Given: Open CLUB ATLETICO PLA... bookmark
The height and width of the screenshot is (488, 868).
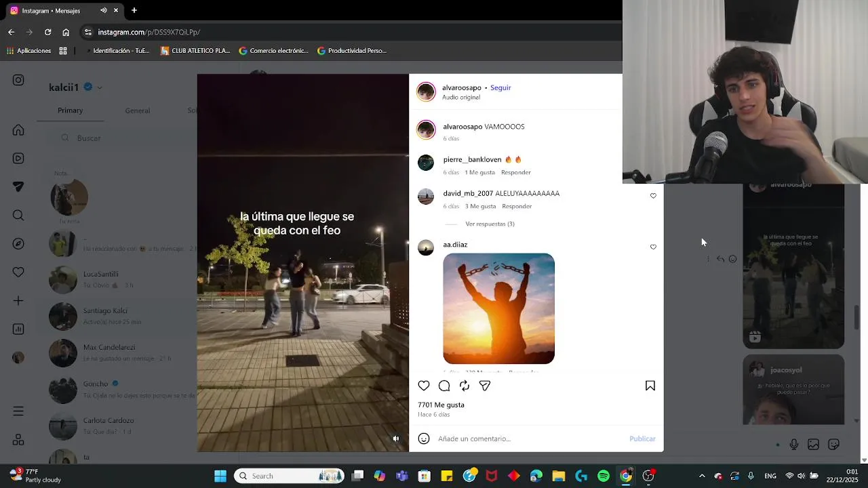Looking at the screenshot, I should point(195,50).
